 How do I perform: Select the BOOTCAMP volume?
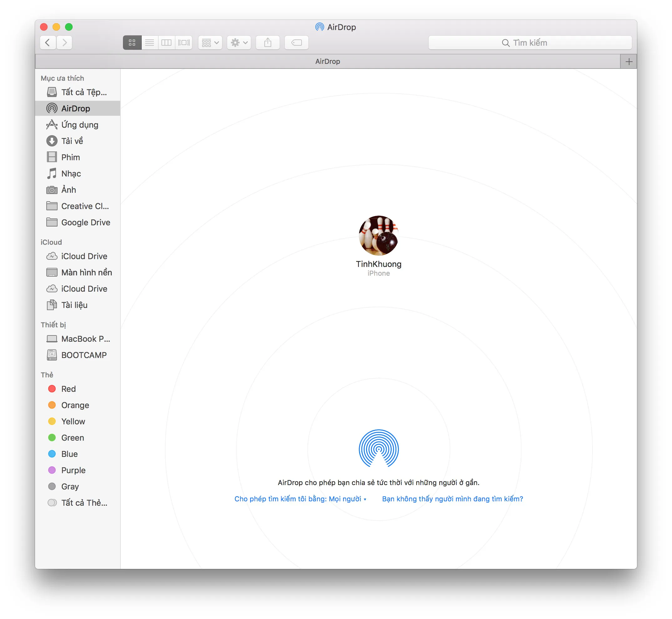click(x=77, y=355)
